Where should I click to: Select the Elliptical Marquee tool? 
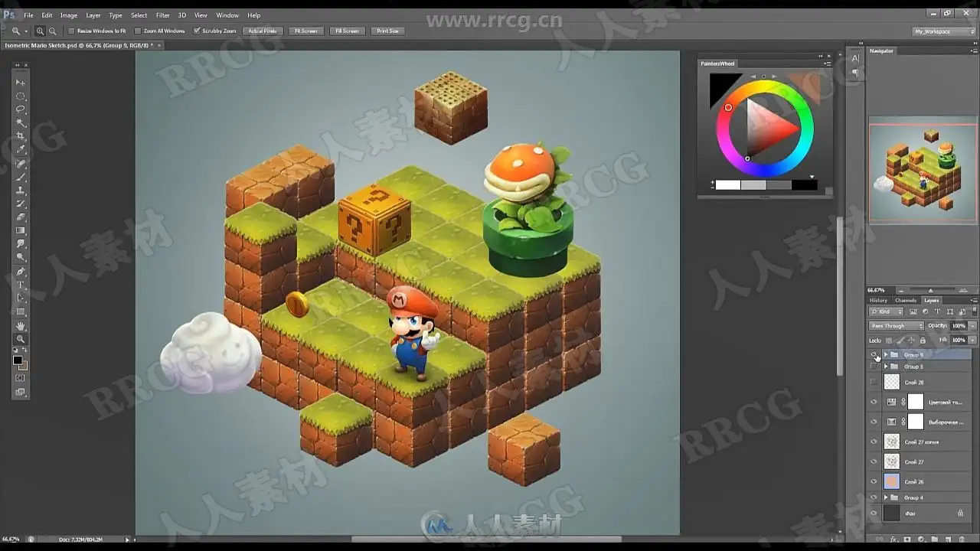pyautogui.click(x=21, y=96)
